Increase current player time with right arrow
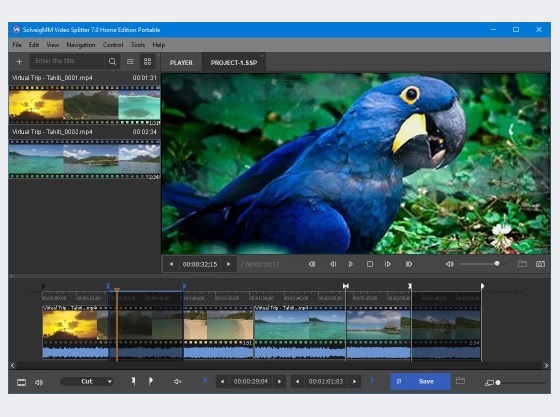560x417 pixels. click(228, 264)
